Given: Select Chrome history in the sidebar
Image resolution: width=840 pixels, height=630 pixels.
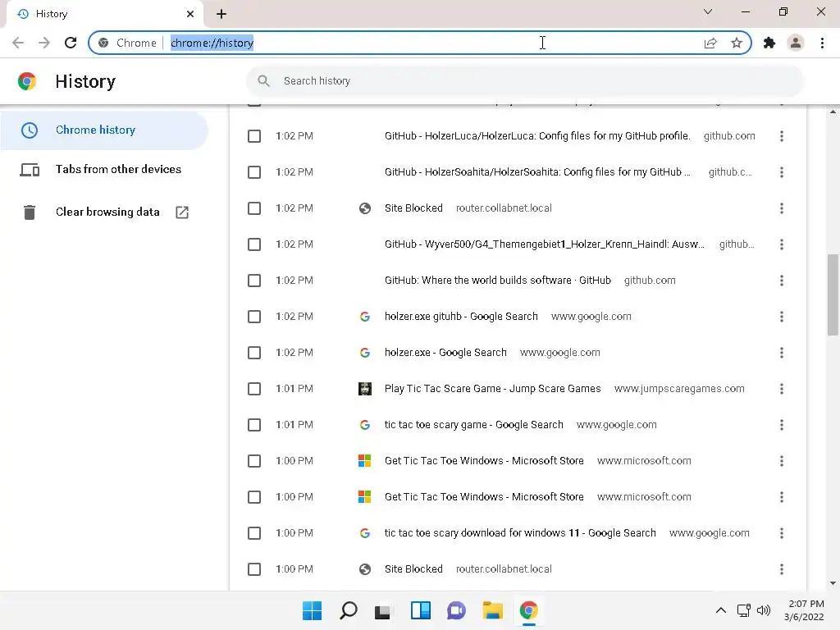Looking at the screenshot, I should click(104, 130).
